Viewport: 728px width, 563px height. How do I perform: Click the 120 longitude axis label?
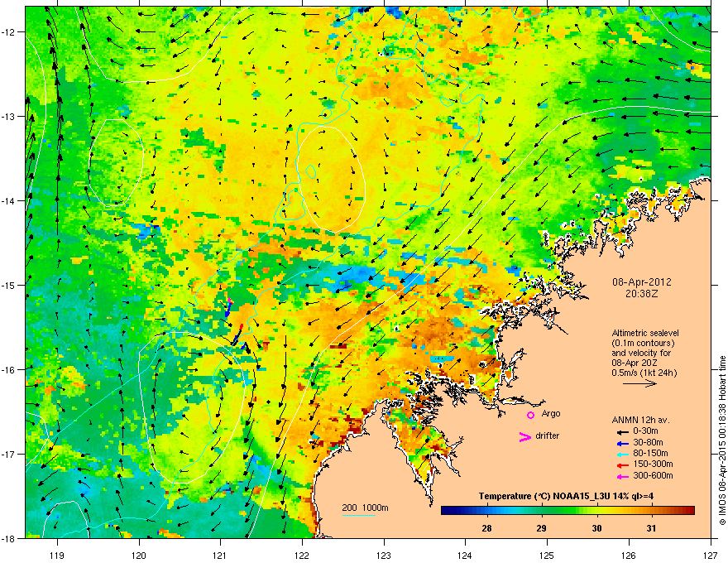tap(139, 555)
